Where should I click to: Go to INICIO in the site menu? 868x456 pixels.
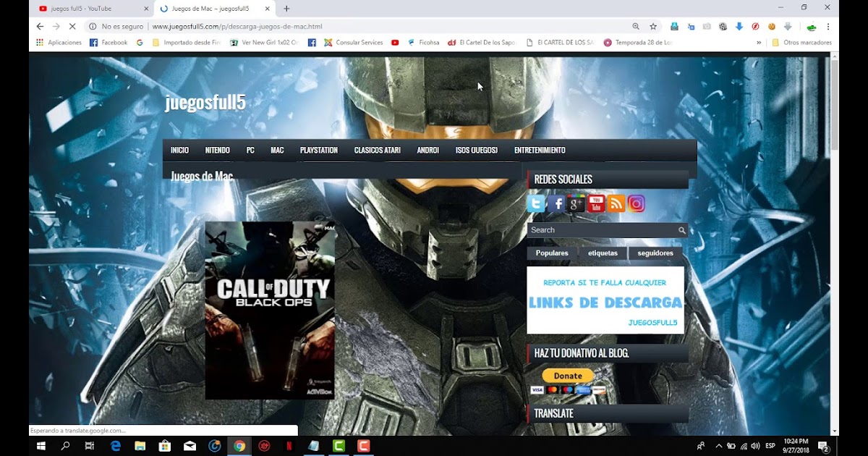click(179, 151)
